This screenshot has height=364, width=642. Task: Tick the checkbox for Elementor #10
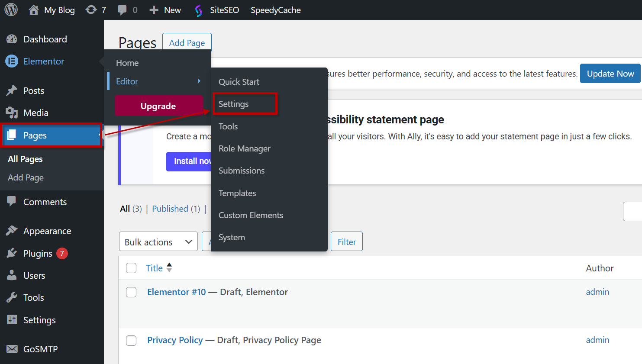131,292
